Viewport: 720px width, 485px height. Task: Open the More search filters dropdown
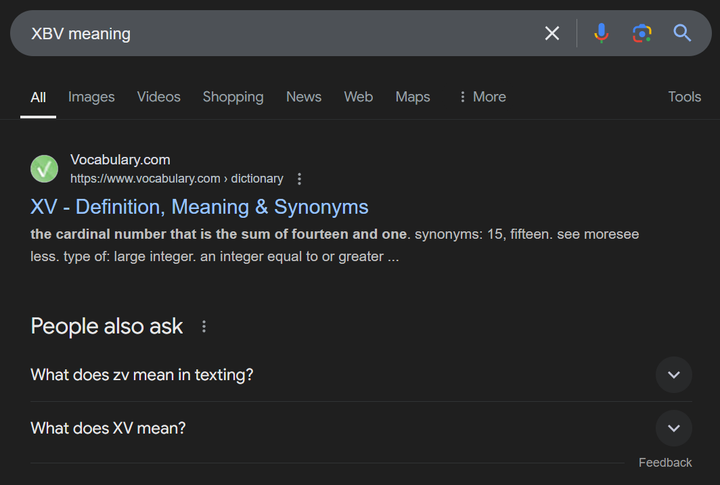[481, 97]
